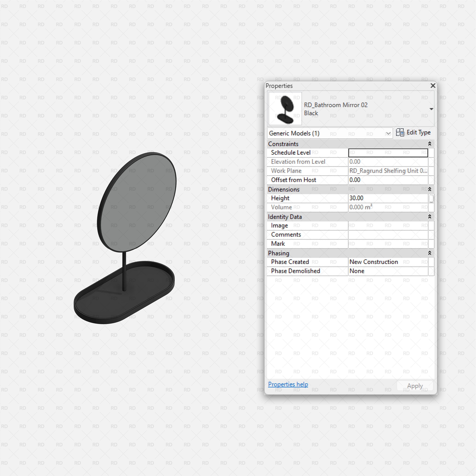Viewport: 476px width, 476px height.
Task: Open the type selector dropdown arrow
Action: coord(431,109)
